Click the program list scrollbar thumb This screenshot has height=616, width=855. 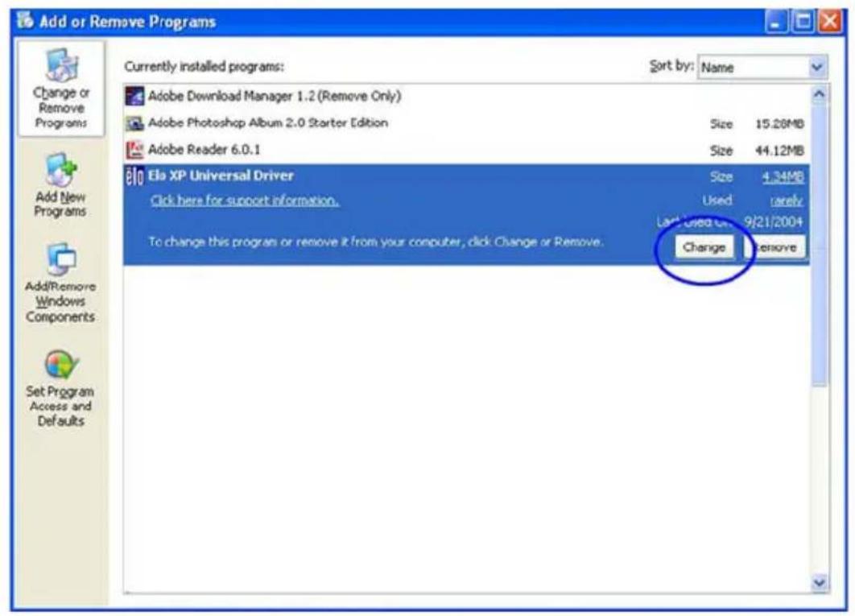tap(819, 246)
